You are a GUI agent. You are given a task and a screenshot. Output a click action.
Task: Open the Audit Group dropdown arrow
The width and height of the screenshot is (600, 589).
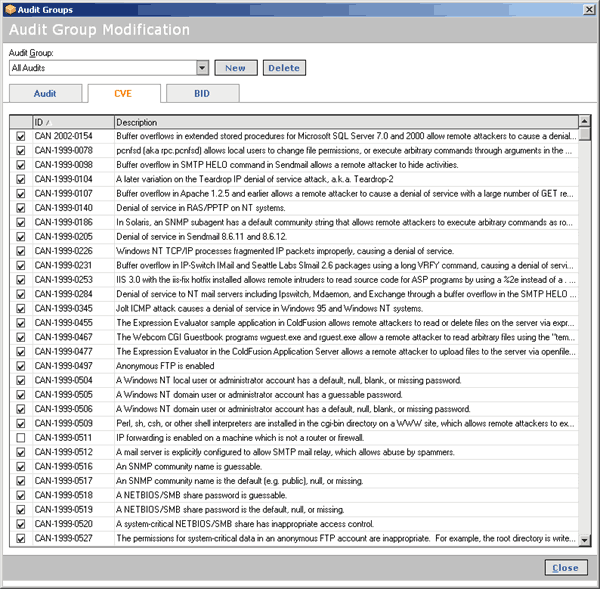tap(202, 68)
